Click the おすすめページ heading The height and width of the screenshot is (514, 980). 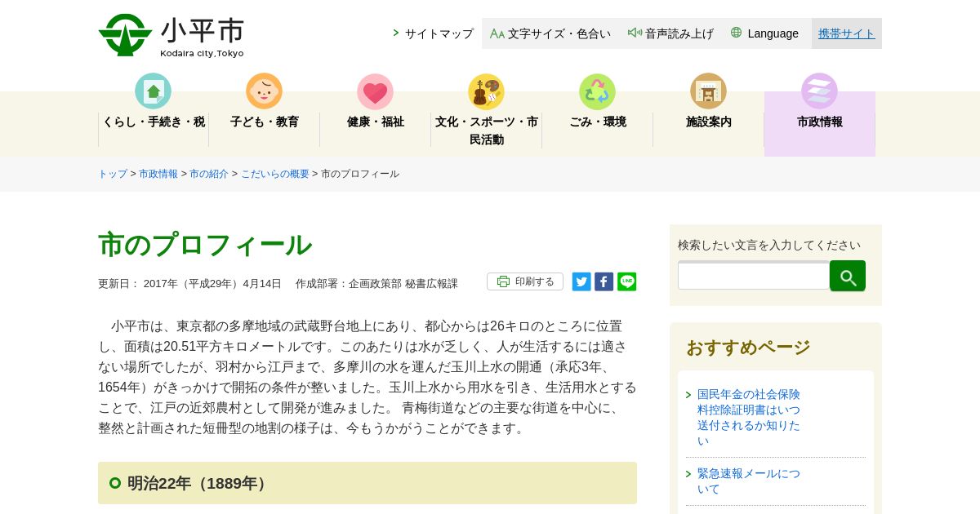click(748, 348)
